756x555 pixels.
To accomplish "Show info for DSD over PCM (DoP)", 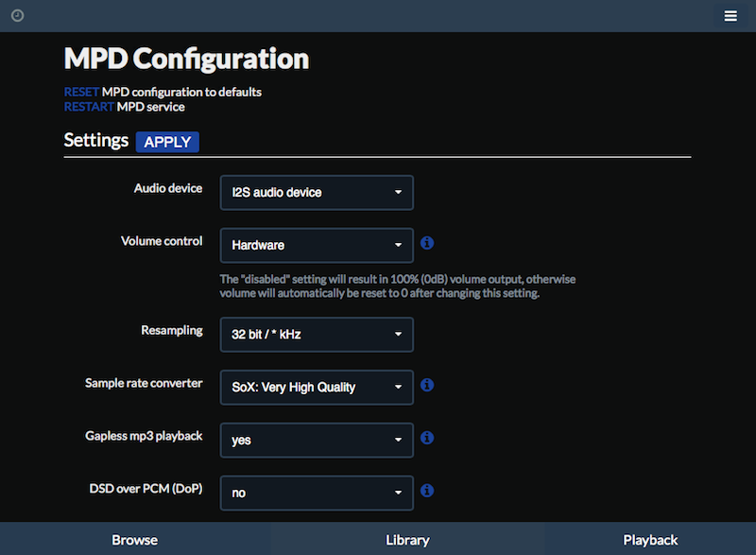I will 427,491.
